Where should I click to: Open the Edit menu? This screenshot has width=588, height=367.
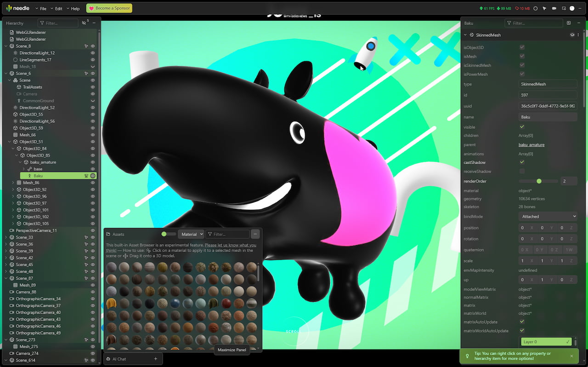(58, 8)
